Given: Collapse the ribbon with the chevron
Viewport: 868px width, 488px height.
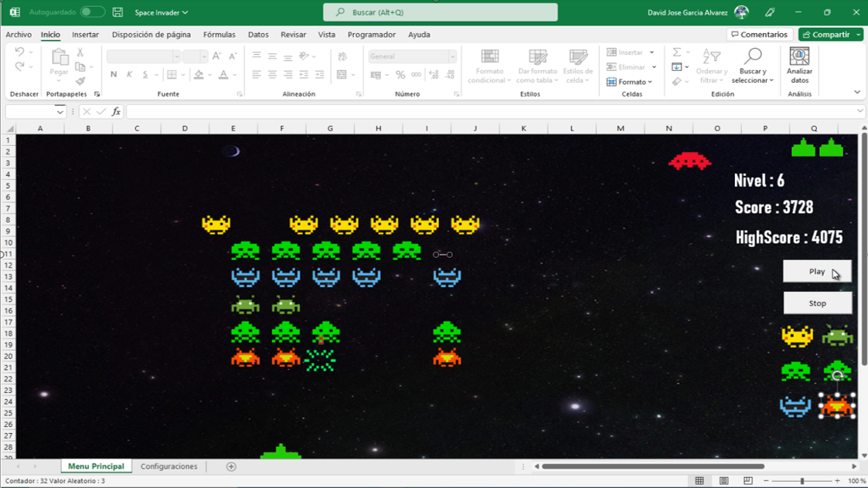Looking at the screenshot, I should coord(857,93).
